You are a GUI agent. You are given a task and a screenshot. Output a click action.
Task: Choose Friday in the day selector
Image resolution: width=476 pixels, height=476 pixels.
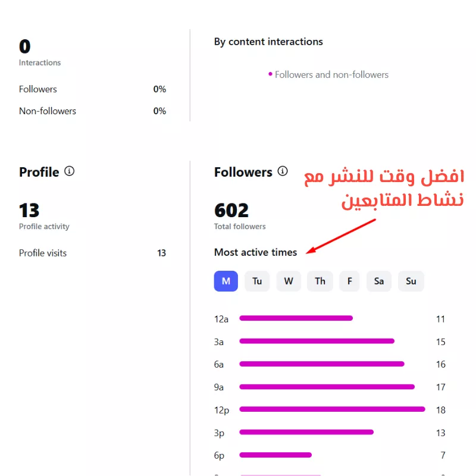(349, 281)
